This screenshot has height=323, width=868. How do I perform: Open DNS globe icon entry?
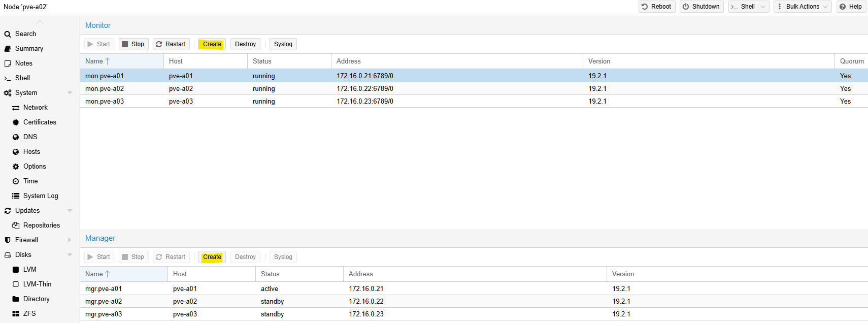16,137
